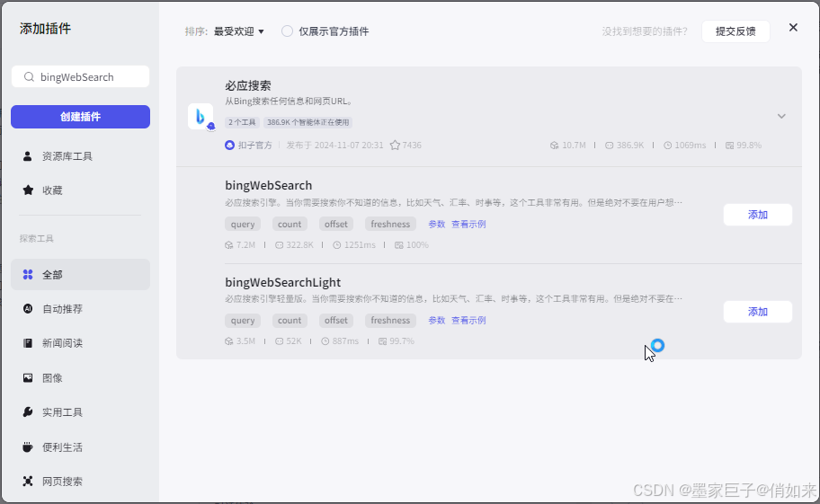Click the 必应搜索 plugin title
This screenshot has width=820, height=504.
248,85
